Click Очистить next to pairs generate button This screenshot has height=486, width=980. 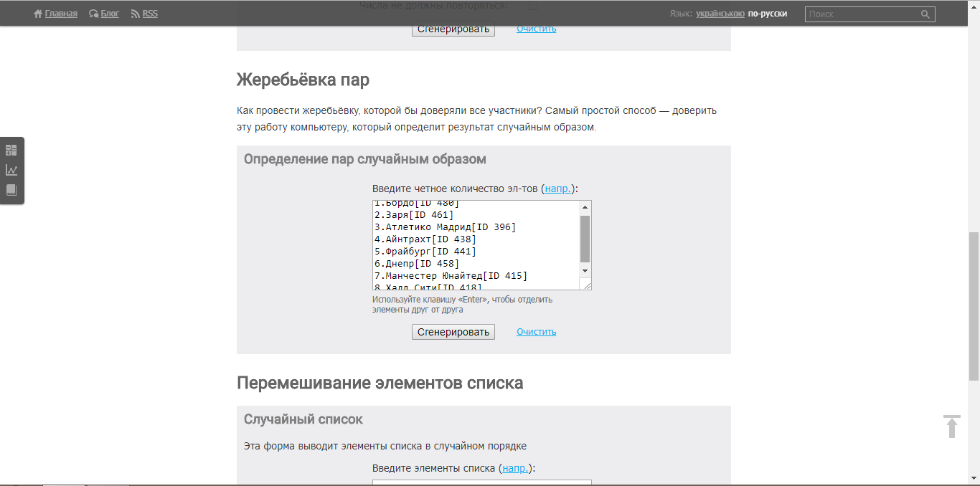[536, 332]
